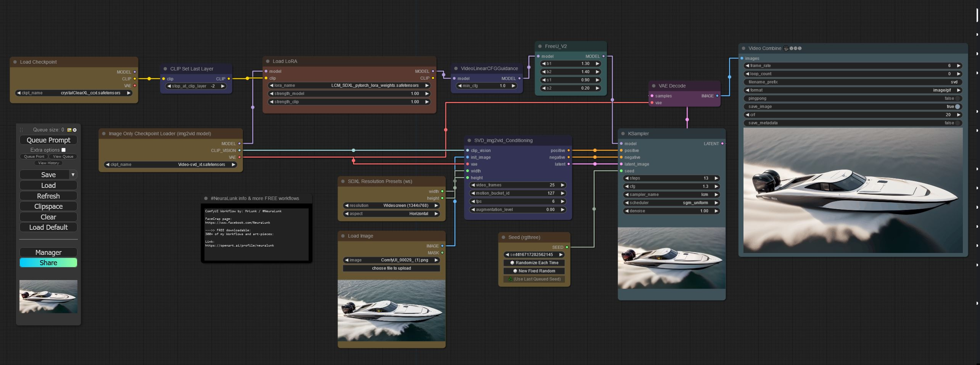The height and width of the screenshot is (365, 980).
Task: Enable the Extra options checkbox
Action: click(64, 150)
